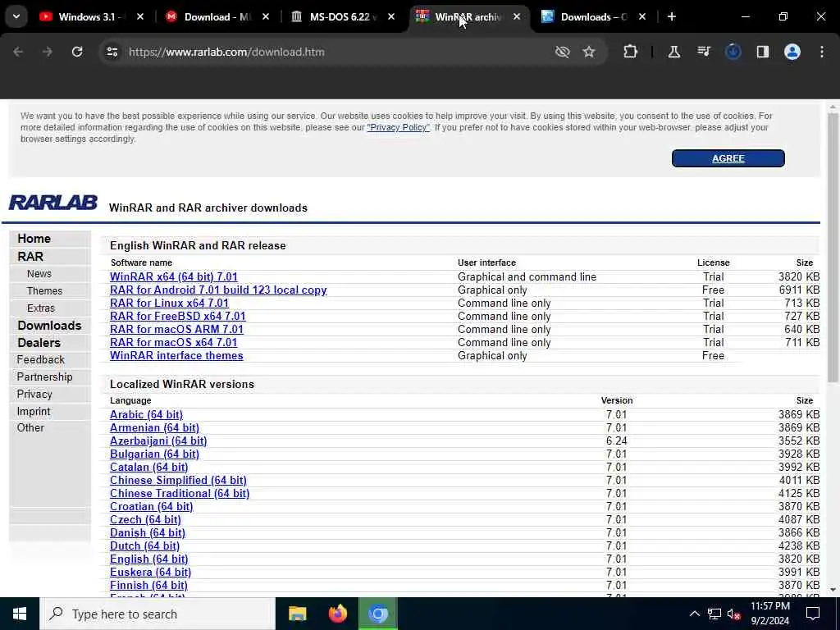Reload the page with refresh icon
The image size is (840, 630).
77,52
